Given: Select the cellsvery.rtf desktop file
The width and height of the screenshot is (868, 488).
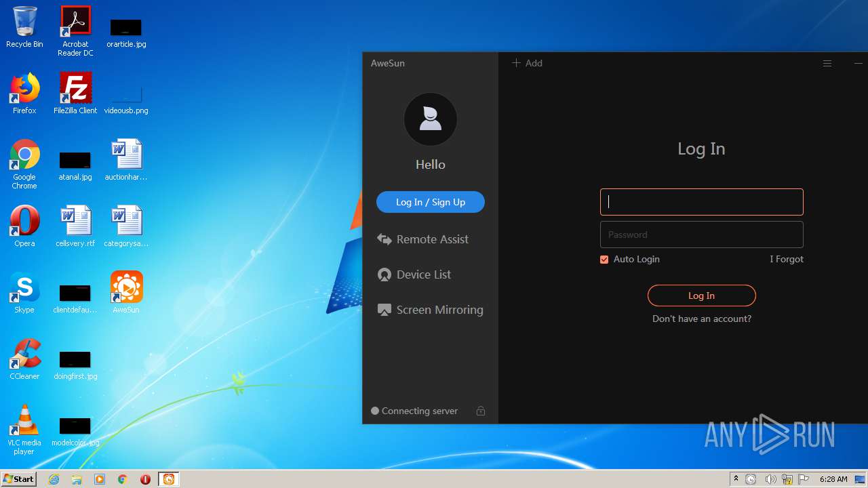Looking at the screenshot, I should [x=75, y=226].
